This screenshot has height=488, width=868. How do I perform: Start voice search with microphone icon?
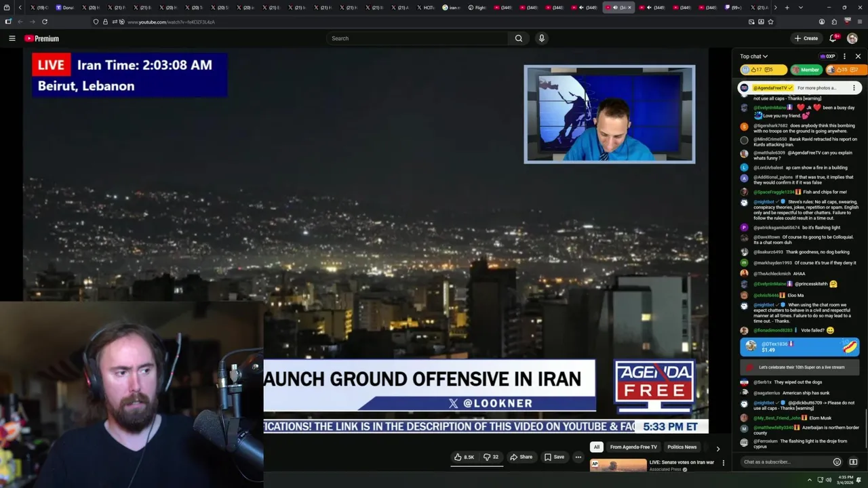coord(541,39)
